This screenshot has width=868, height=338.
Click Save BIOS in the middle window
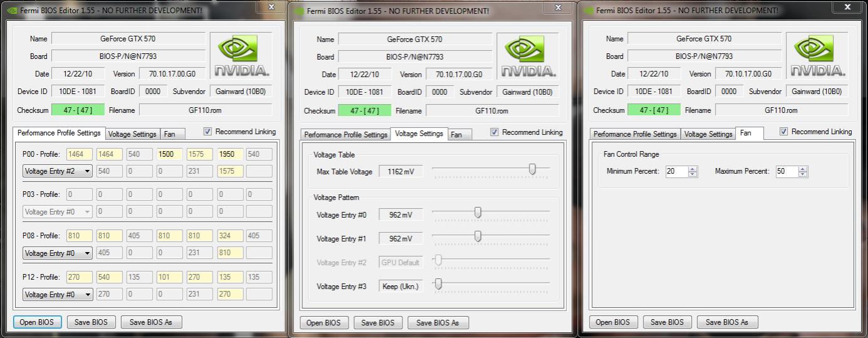(378, 323)
